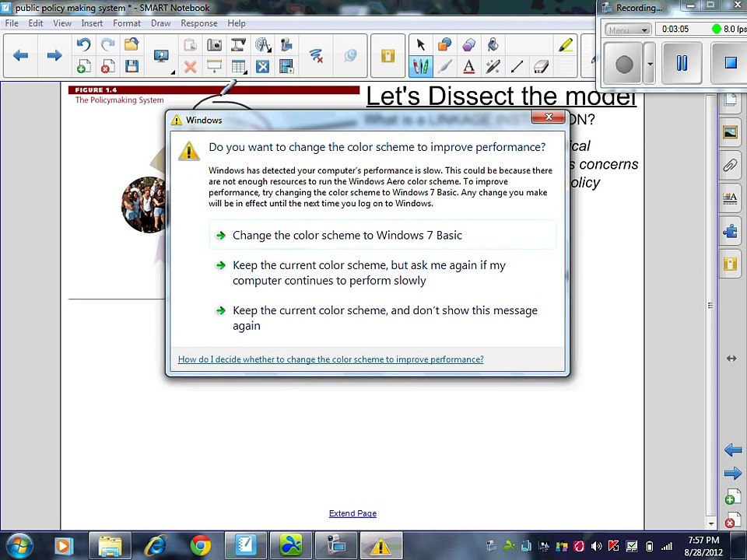Launch the screen capture camera icon
The height and width of the screenshot is (560, 747).
215,45
